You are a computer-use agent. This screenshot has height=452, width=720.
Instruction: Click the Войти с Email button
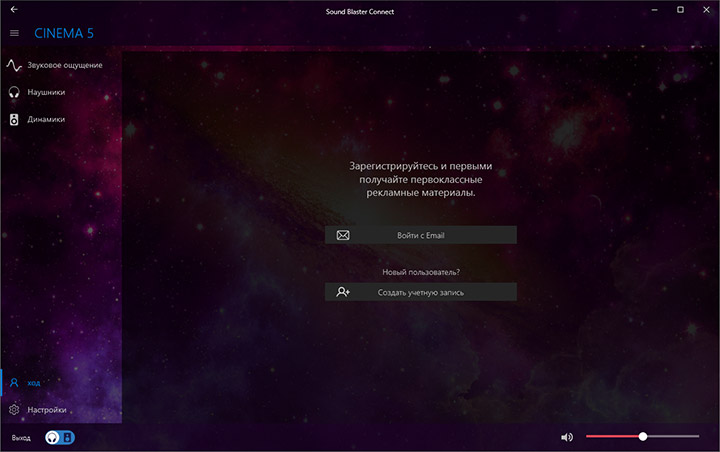421,235
